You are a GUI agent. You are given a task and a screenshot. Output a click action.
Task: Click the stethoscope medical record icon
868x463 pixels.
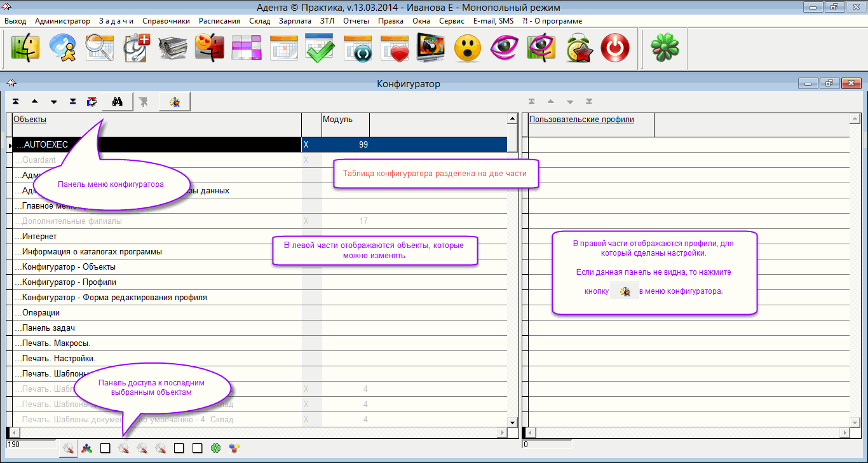click(135, 48)
